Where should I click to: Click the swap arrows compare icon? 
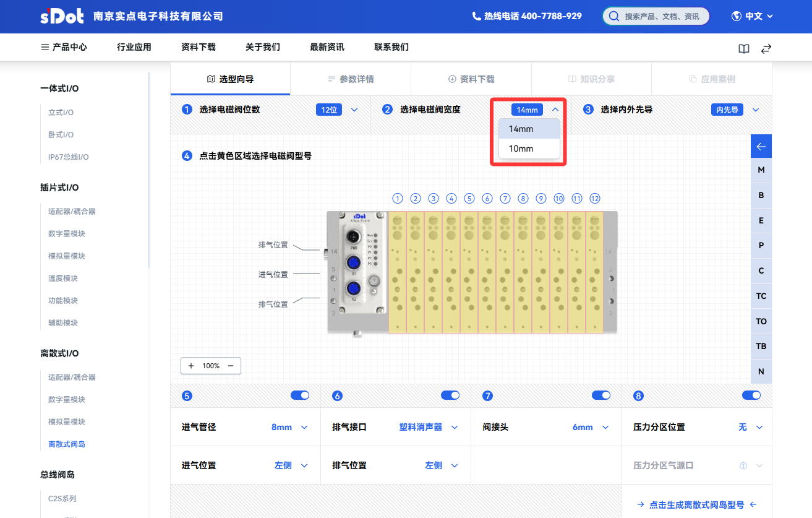(x=766, y=49)
